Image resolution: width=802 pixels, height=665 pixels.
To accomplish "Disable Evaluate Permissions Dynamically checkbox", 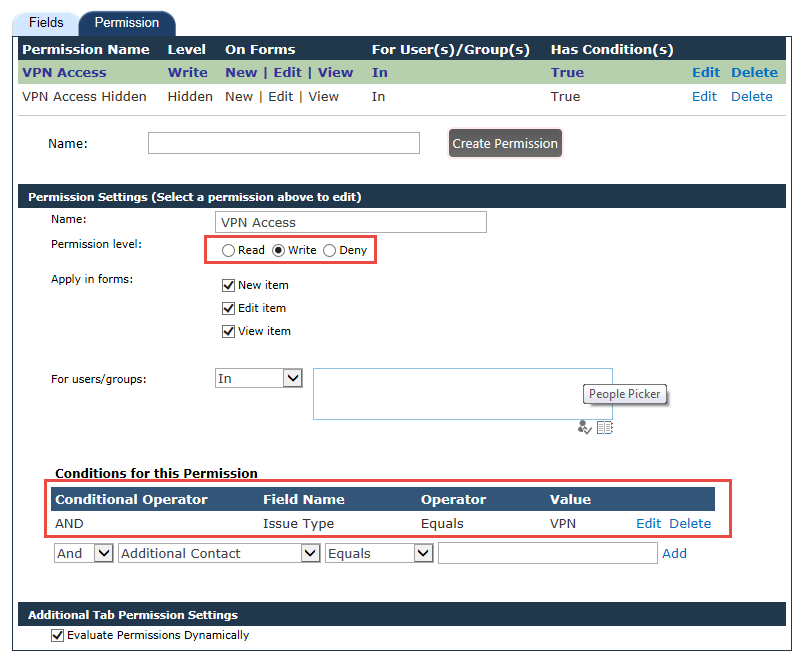I will [x=57, y=635].
